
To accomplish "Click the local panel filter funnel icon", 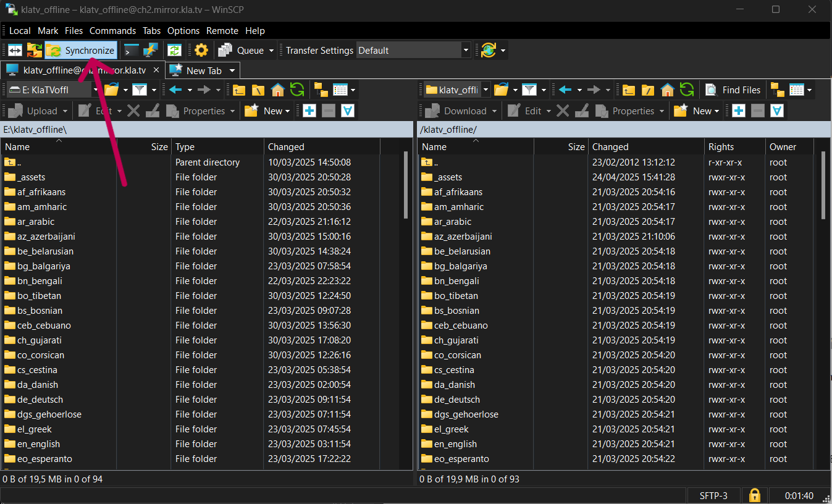I will pos(140,90).
